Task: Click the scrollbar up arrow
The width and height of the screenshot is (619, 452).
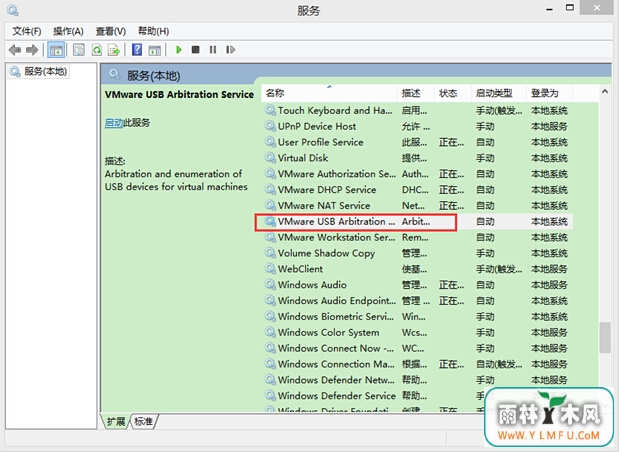Action: pos(605,92)
